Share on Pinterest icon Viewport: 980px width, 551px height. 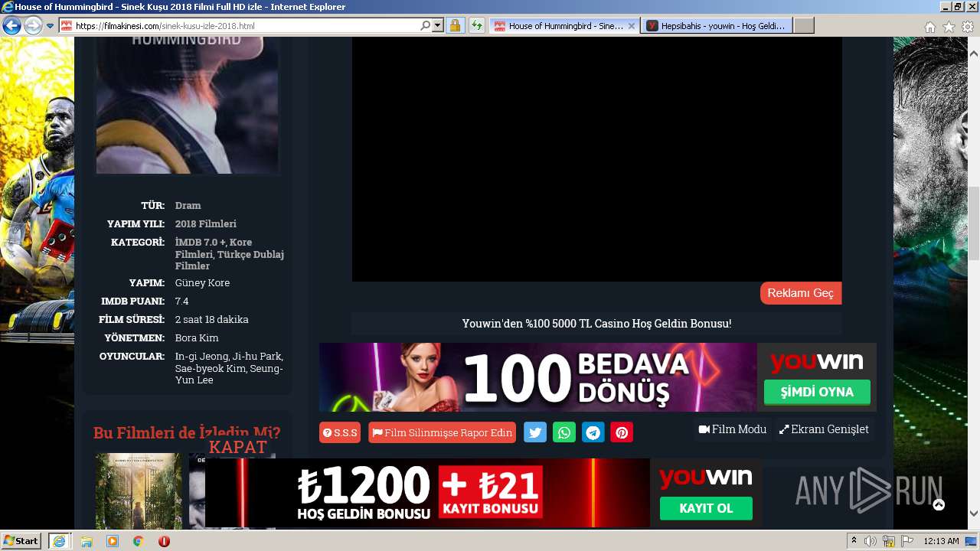click(x=622, y=432)
